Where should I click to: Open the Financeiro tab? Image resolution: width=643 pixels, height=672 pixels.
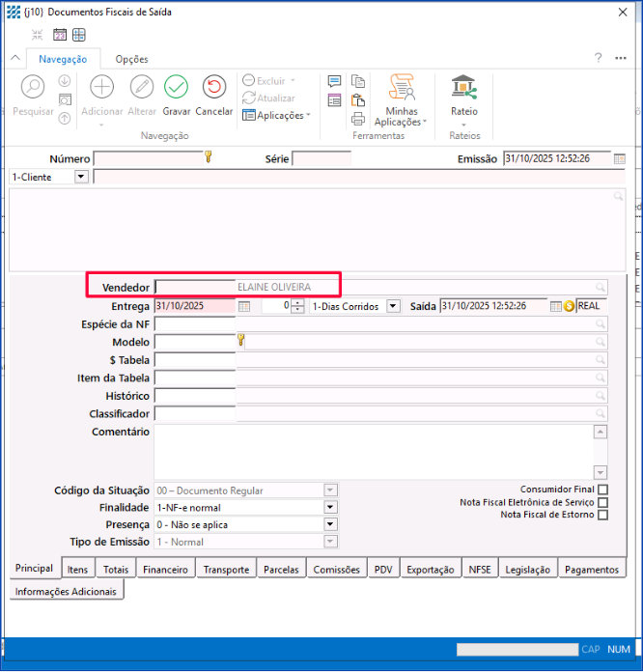click(x=165, y=570)
